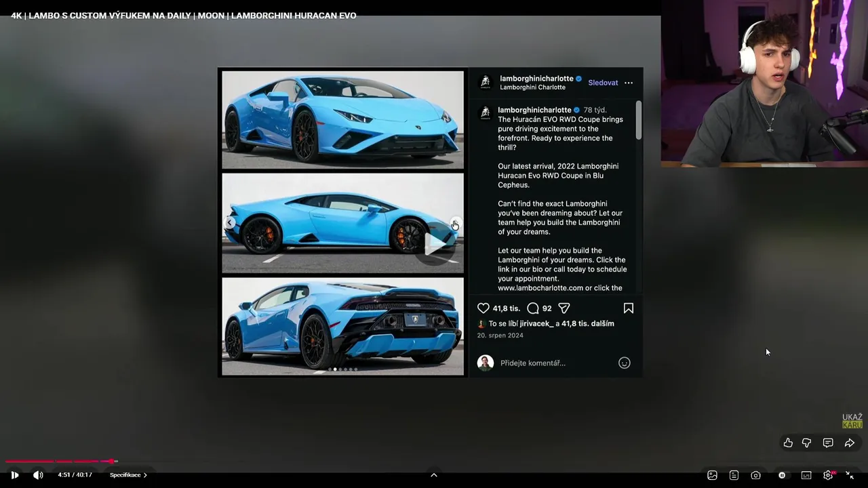The image size is (868, 488).
Task: Open the front-view Huracan photo
Action: click(343, 120)
